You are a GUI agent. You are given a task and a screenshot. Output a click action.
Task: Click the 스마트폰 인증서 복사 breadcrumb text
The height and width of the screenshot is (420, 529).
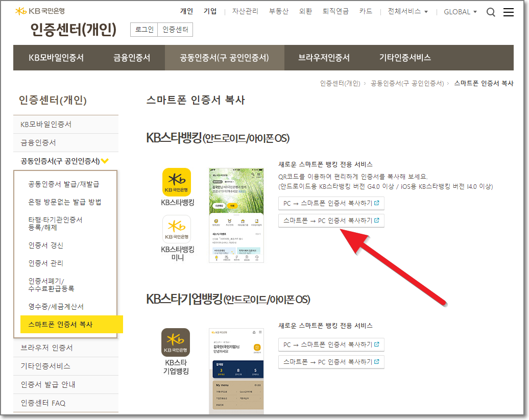[484, 83]
